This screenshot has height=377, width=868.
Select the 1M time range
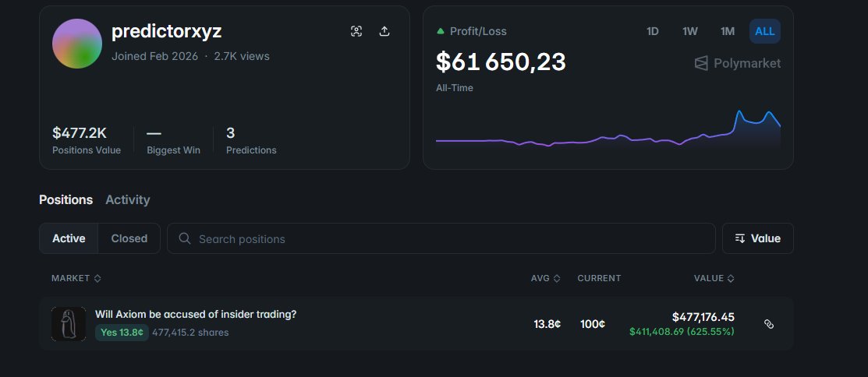click(728, 31)
